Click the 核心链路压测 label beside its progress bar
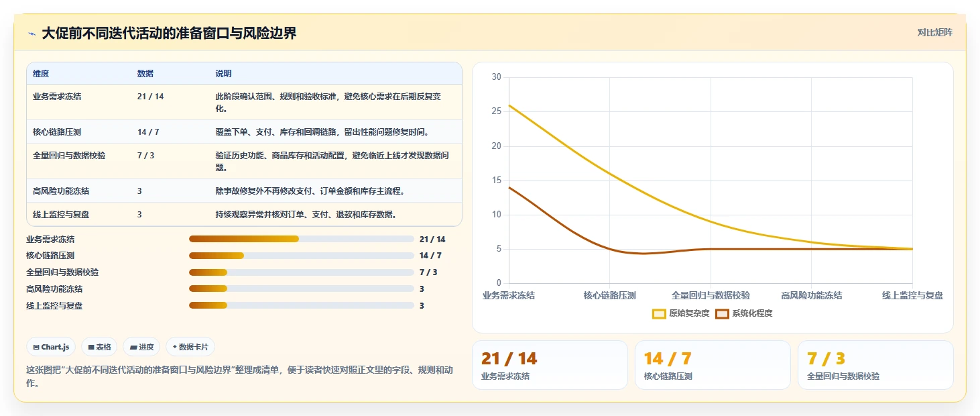The width and height of the screenshot is (980, 416). [50, 256]
